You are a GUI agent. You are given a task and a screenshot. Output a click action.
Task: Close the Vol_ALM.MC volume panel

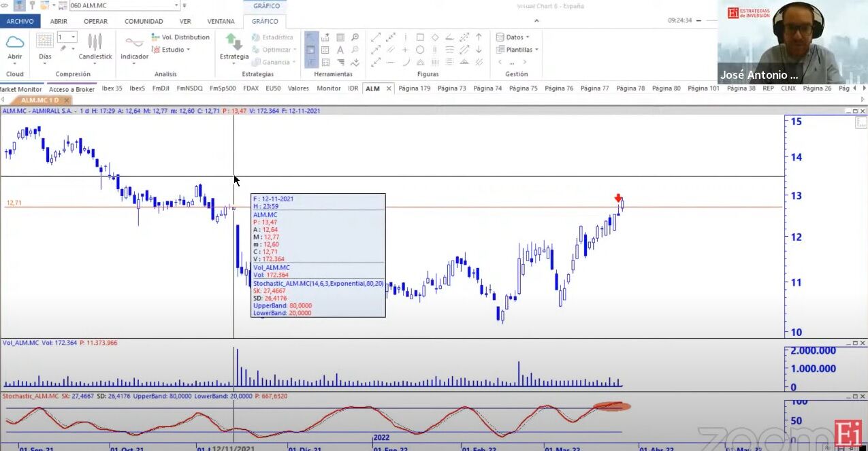(x=862, y=344)
